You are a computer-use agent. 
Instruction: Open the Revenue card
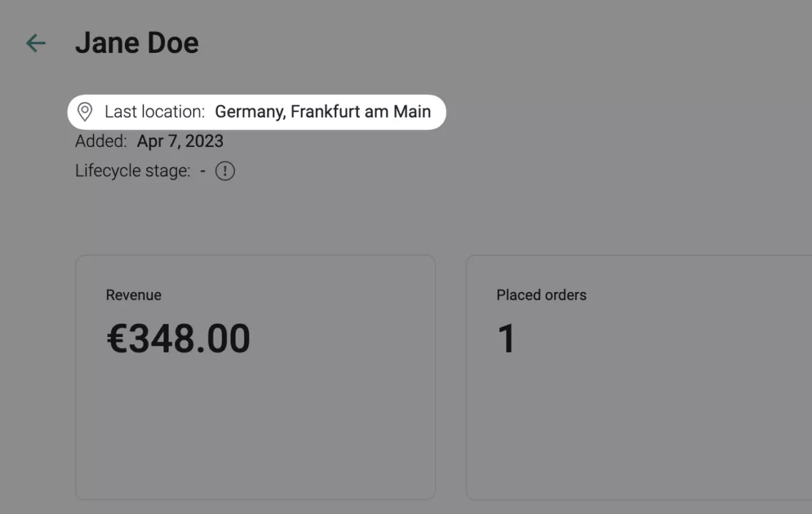click(255, 378)
